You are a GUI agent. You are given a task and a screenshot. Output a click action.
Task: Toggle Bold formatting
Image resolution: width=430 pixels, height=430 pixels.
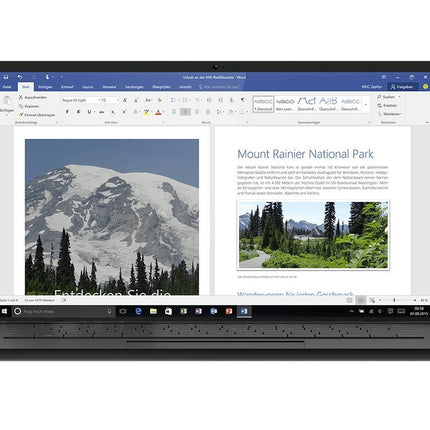[x=67, y=112]
